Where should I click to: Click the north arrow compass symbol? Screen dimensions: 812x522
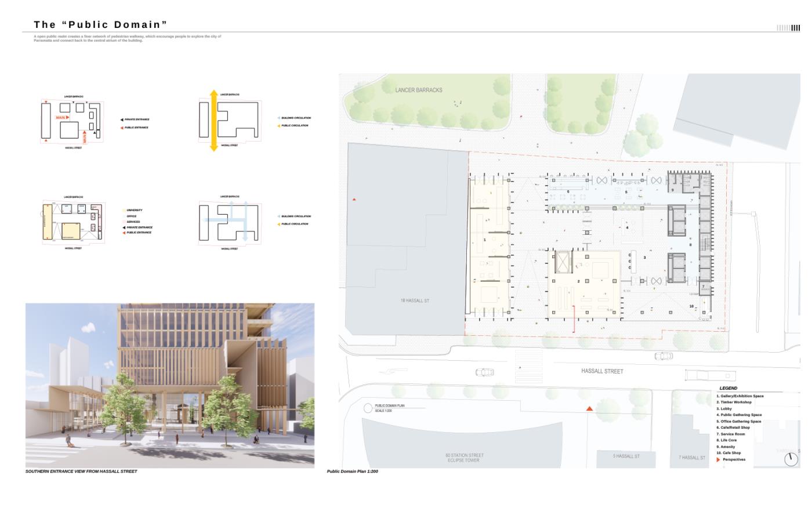pos(791,459)
